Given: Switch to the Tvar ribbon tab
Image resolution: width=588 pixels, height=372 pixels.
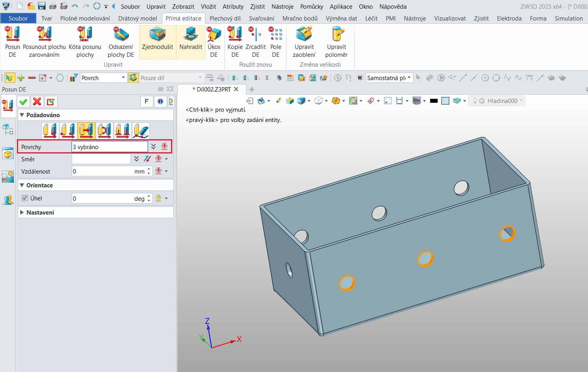Looking at the screenshot, I should [x=47, y=19].
